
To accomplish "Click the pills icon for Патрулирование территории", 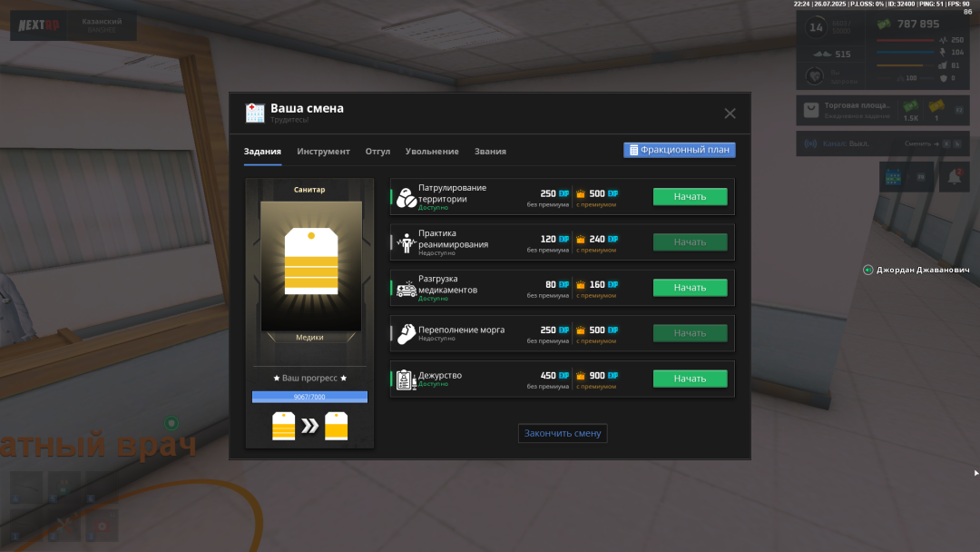I will tap(407, 198).
